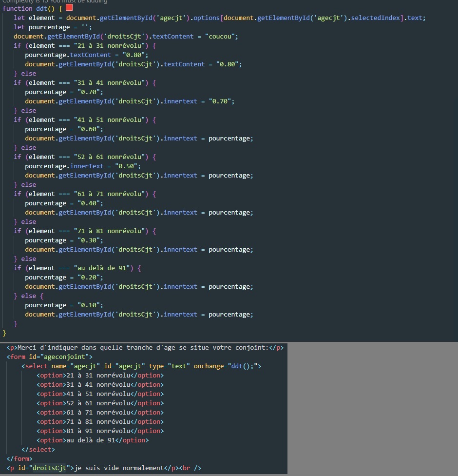Click the option tag '81 à 91 nonrévolu'
Screen dimensions: 458x476
click(100, 431)
